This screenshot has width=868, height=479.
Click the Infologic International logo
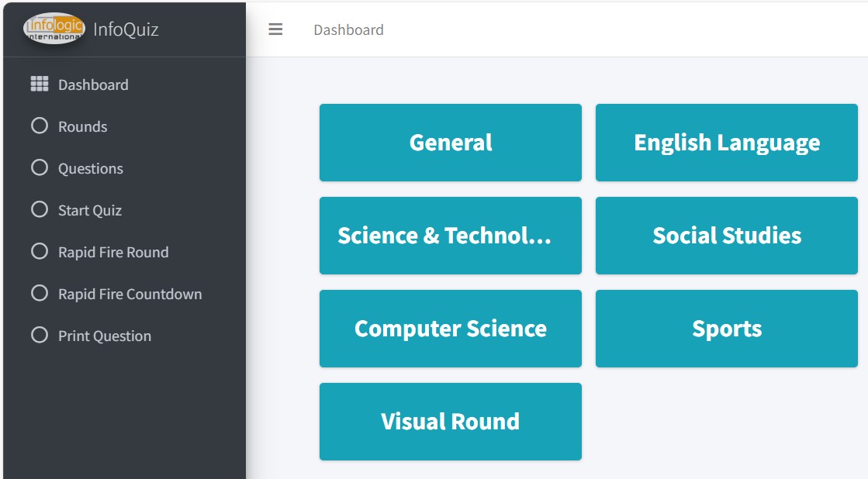54,29
